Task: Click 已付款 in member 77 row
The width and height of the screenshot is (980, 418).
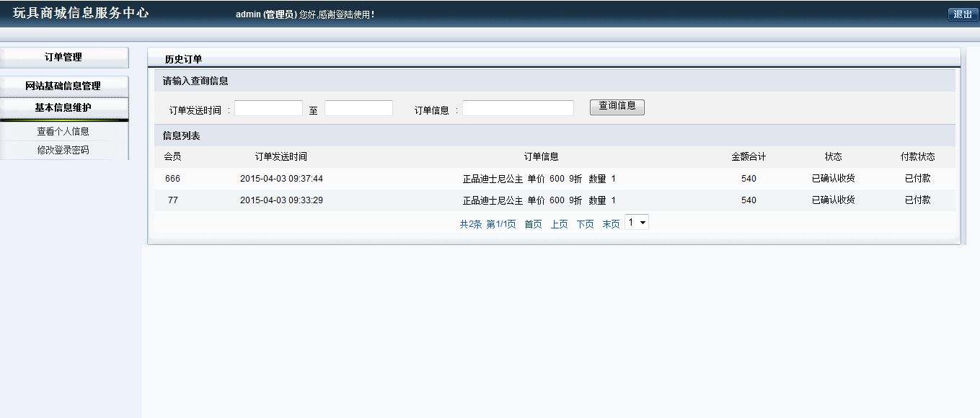Action: 917,200
